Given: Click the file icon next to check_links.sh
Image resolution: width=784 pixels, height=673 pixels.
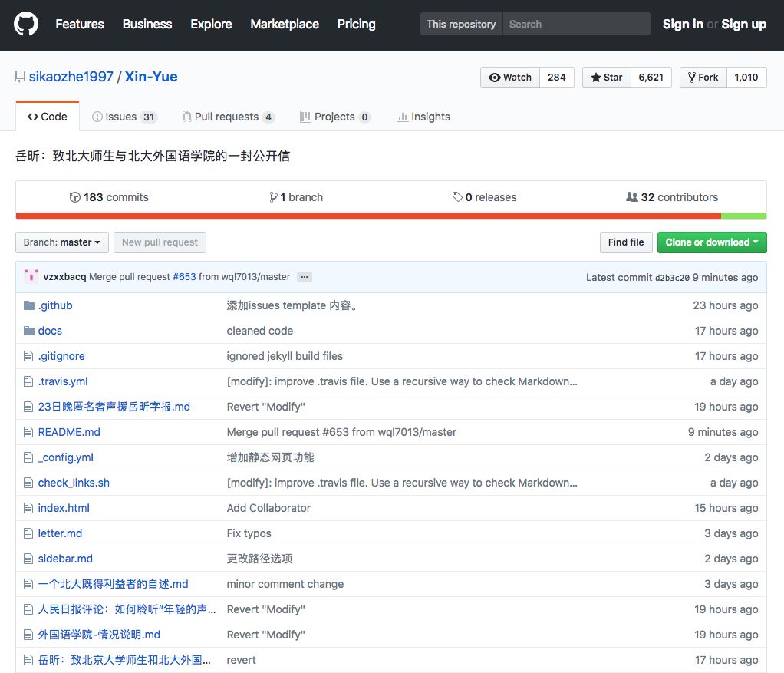Looking at the screenshot, I should 28,483.
